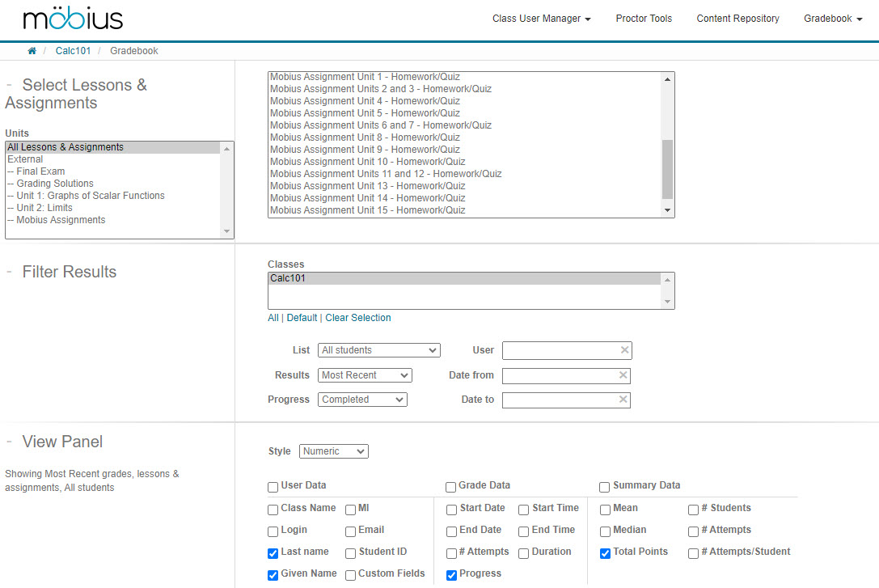This screenshot has width=879, height=588.
Task: Click the Clear Selection link
Action: (x=357, y=318)
